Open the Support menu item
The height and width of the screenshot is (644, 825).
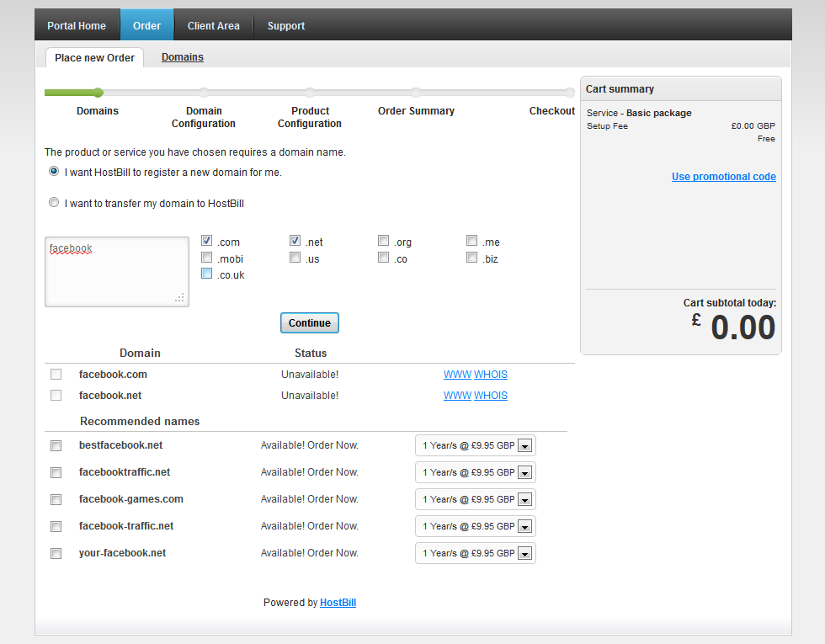click(x=286, y=25)
